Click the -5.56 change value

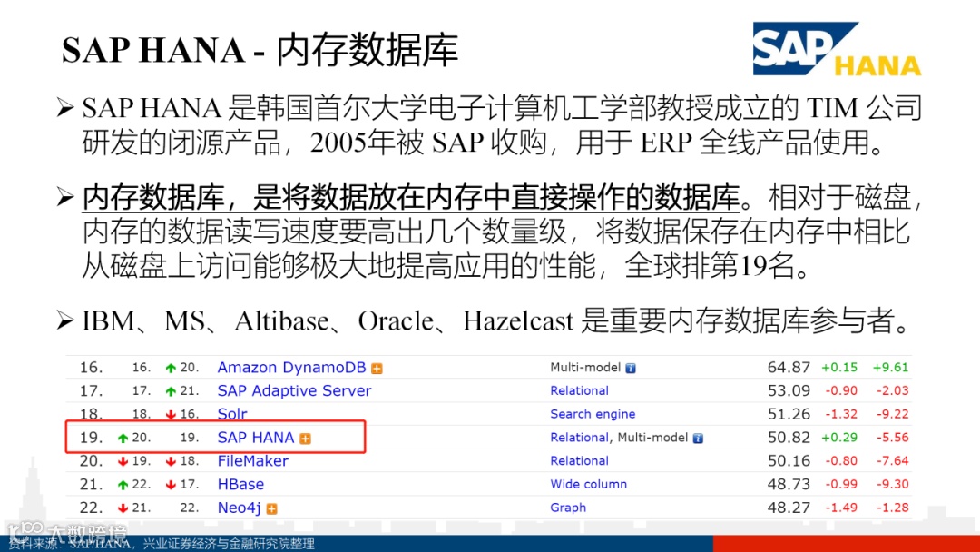(x=892, y=438)
